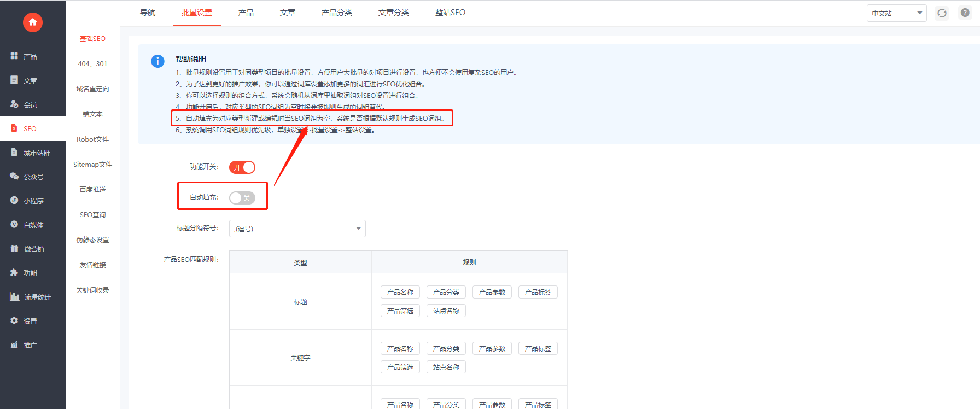Viewport: 980px width, 409px height.
Task: Open the 设置 settings gear in the sidebar
Action: (x=30, y=321)
